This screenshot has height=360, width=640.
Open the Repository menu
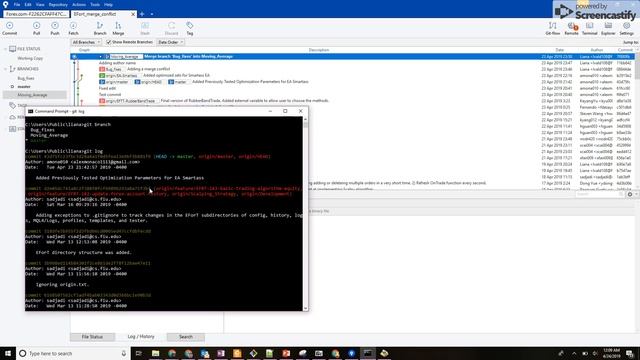58,4
